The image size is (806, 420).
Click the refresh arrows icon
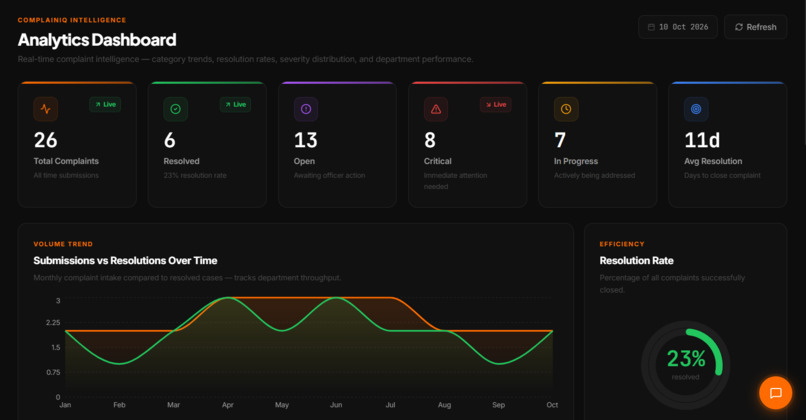pos(739,27)
